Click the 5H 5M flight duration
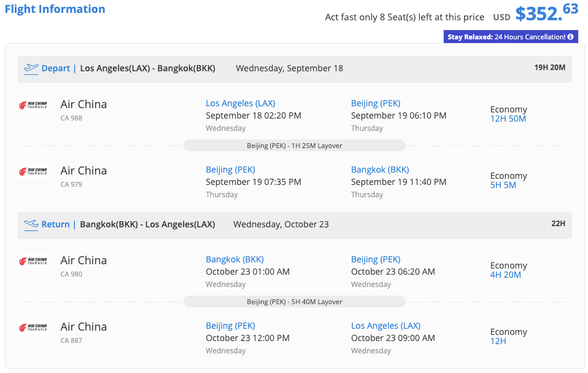 click(503, 185)
